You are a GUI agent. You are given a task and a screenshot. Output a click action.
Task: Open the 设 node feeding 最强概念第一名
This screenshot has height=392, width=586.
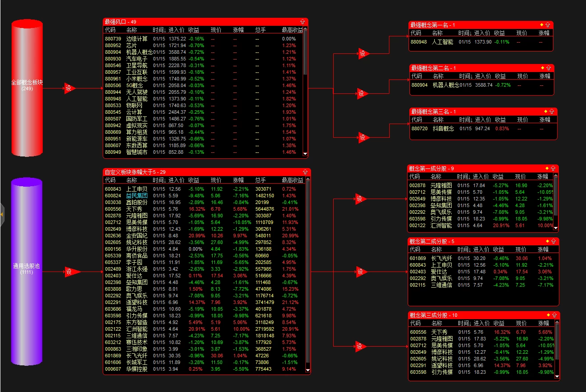tap(363, 53)
